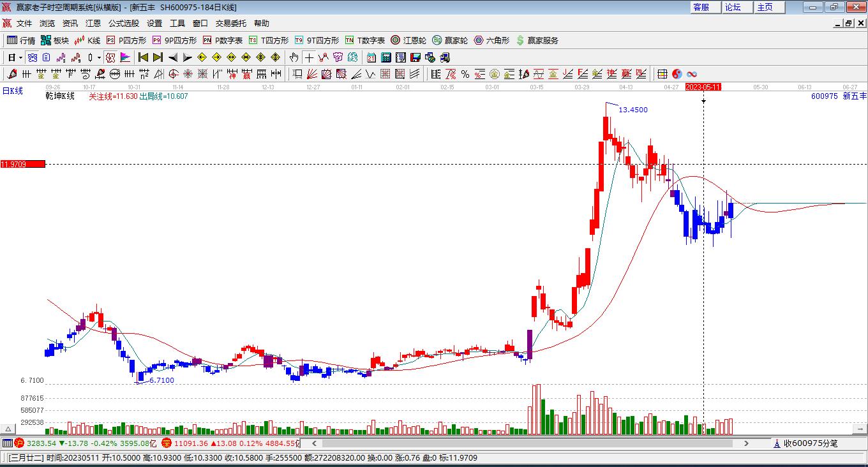The image size is (868, 467).
Task: Click the 日K线 label
Action: click(12, 91)
